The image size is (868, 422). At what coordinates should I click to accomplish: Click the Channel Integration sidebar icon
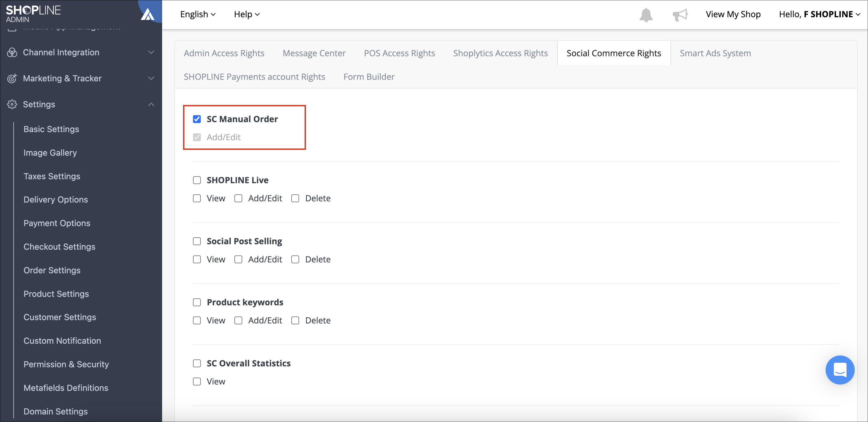click(12, 52)
